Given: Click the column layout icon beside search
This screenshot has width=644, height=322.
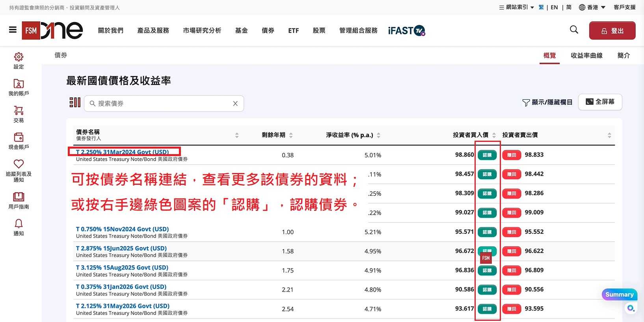Looking at the screenshot, I should [x=75, y=102].
